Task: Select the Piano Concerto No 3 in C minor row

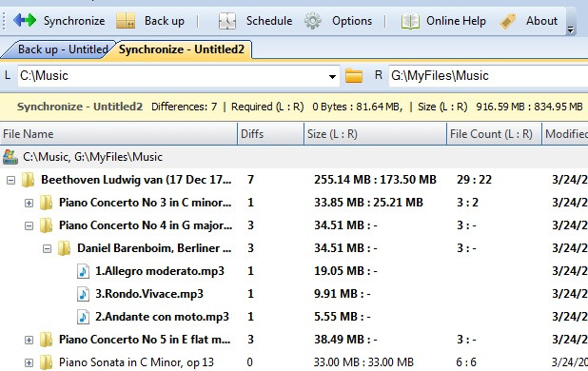Action: pos(146,203)
